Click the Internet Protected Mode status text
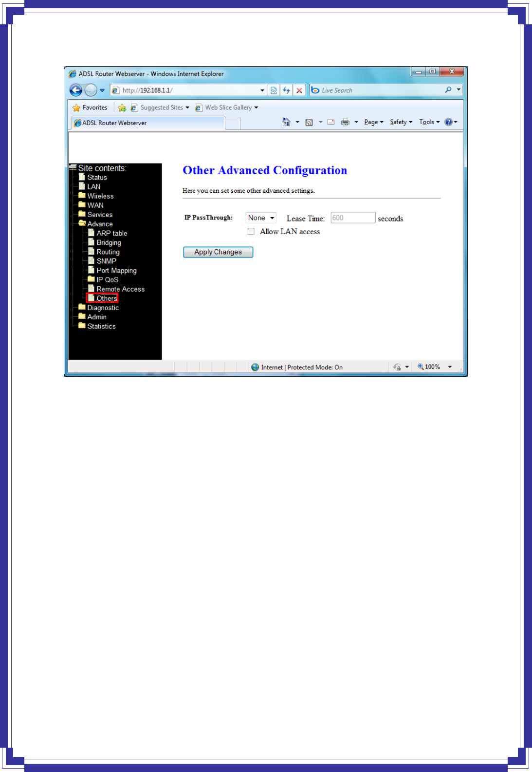Image resolution: width=532 pixels, height=772 pixels. [302, 367]
